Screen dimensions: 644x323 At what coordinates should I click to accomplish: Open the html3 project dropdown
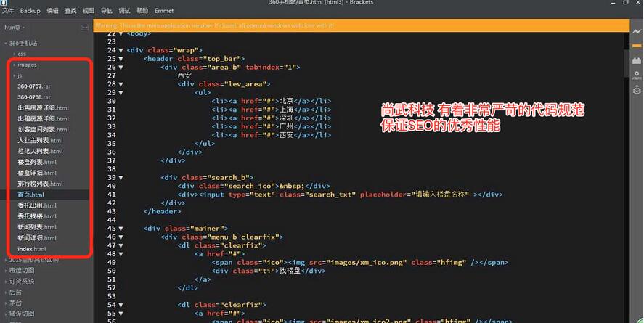pyautogui.click(x=15, y=28)
